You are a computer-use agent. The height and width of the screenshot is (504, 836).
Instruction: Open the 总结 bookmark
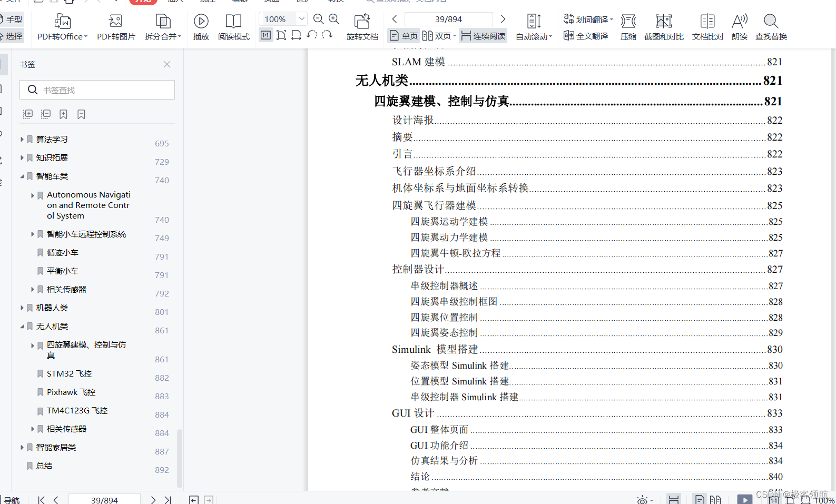pos(44,466)
